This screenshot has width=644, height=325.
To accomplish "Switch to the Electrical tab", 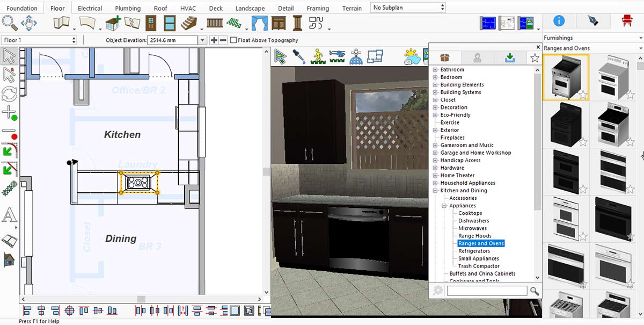I will (90, 8).
